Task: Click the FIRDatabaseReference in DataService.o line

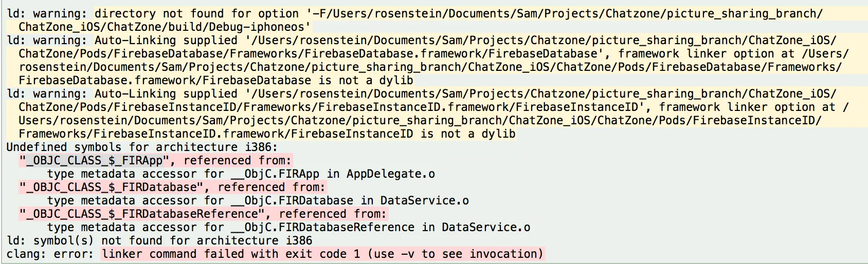Action: [x=288, y=228]
